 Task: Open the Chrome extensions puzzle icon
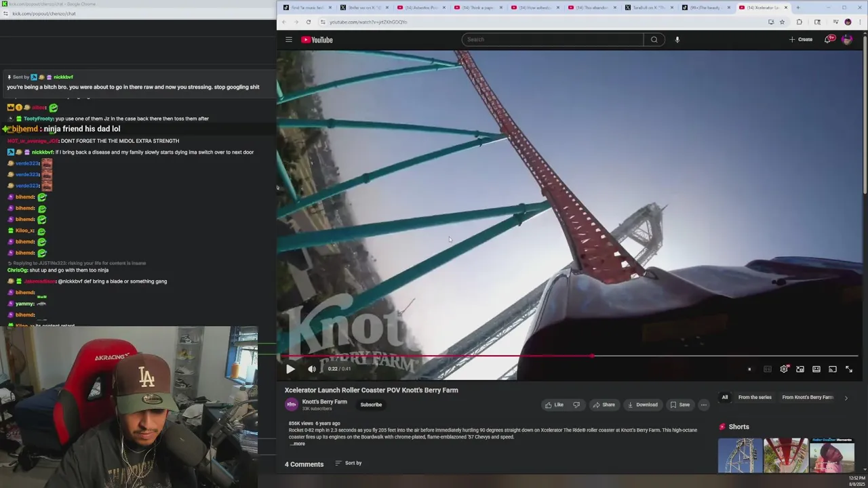(799, 22)
